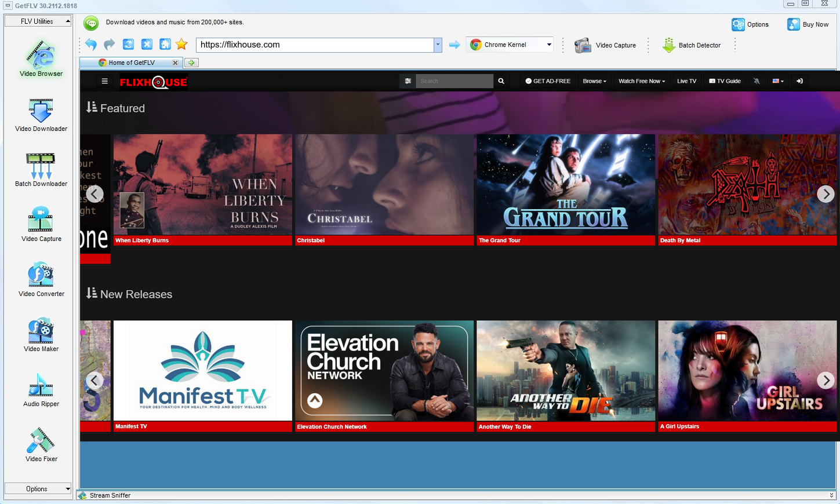Add a new browser tab
Image resolution: width=840 pixels, height=504 pixels.
pos(191,63)
